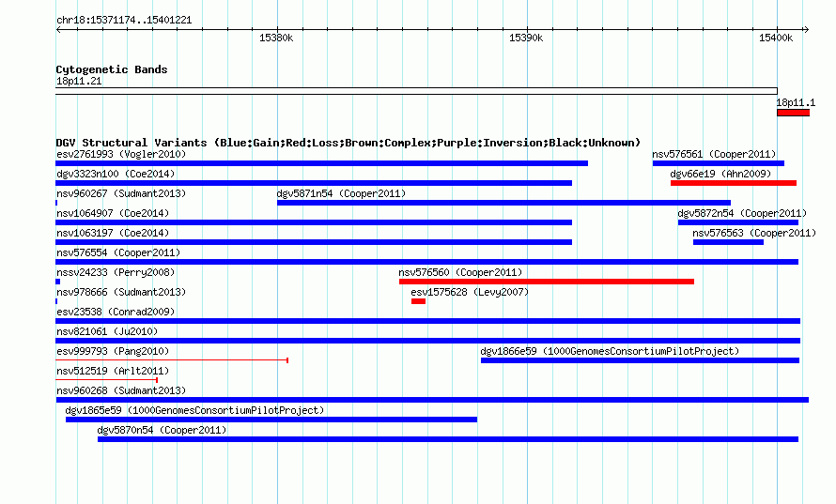The width and height of the screenshot is (836, 504).
Task: Select the red 18p11.1 band block
Action: pos(794,113)
